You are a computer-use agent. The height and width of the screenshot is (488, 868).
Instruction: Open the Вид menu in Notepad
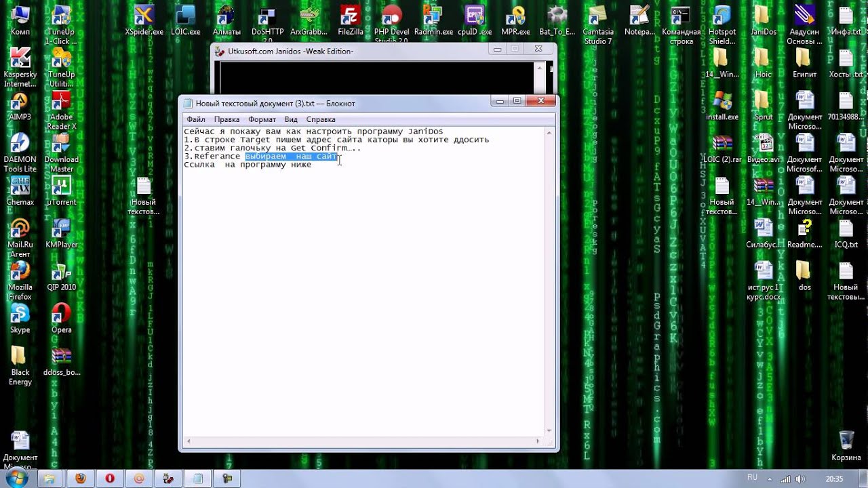click(291, 119)
